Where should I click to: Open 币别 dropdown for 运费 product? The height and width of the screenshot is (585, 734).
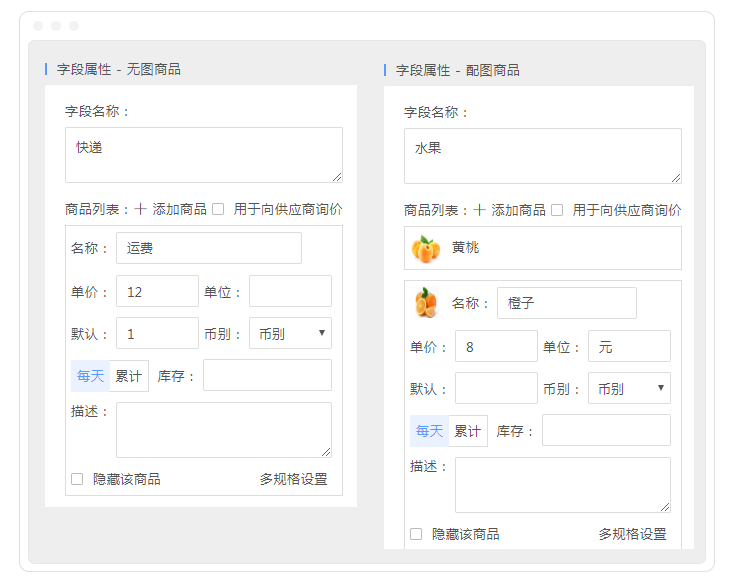pyautogui.click(x=290, y=333)
